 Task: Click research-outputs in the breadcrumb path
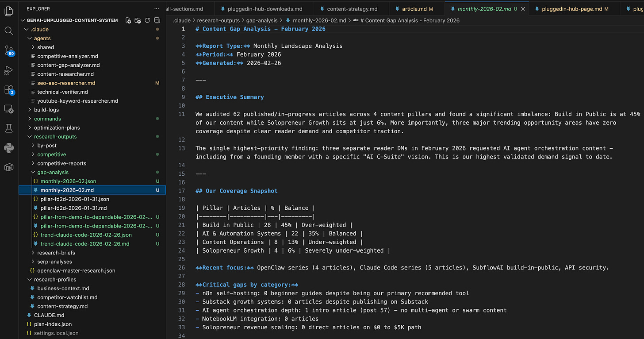click(218, 20)
